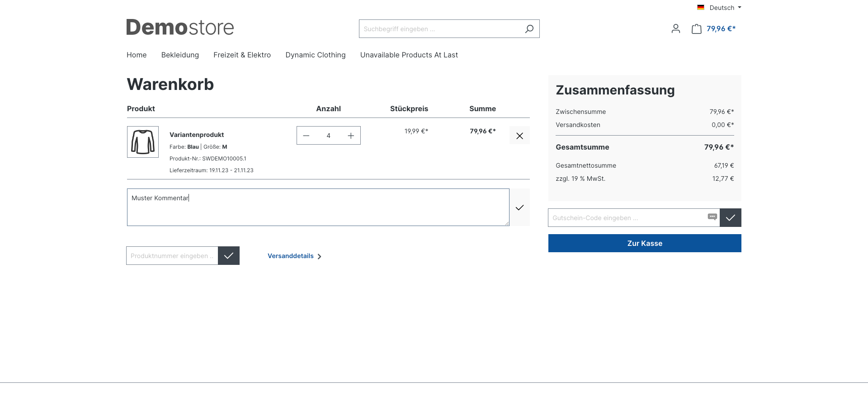Viewport: 868px width, 405px height.
Task: Expand Versanddetails shipping details
Action: (x=294, y=256)
